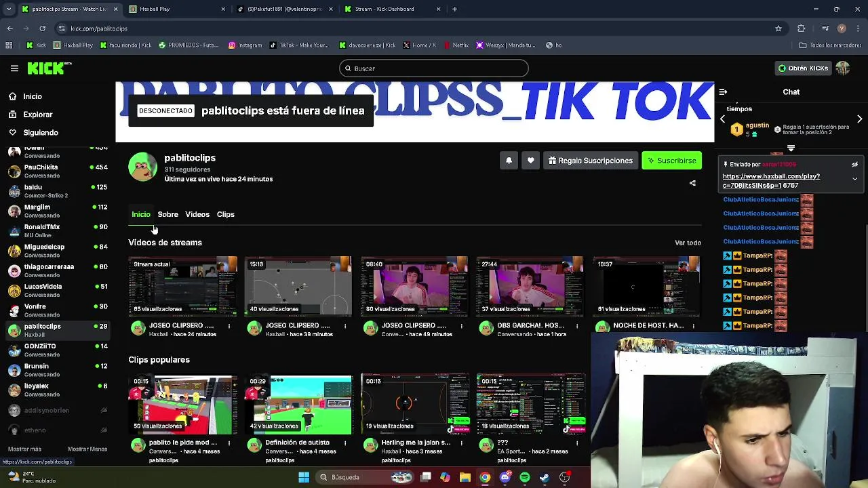Select the Inicio channel tab
The height and width of the screenshot is (488, 868).
pos(141,214)
